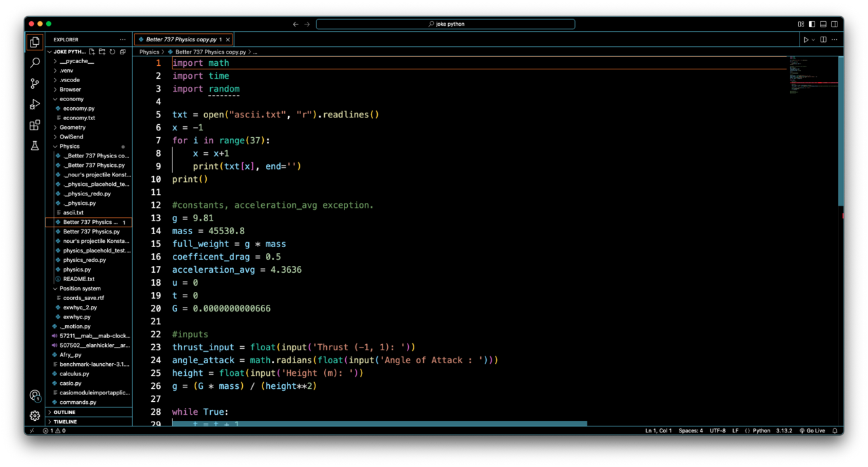The image size is (868, 467).
Task: Expand the Geometry folder
Action: click(x=89, y=128)
